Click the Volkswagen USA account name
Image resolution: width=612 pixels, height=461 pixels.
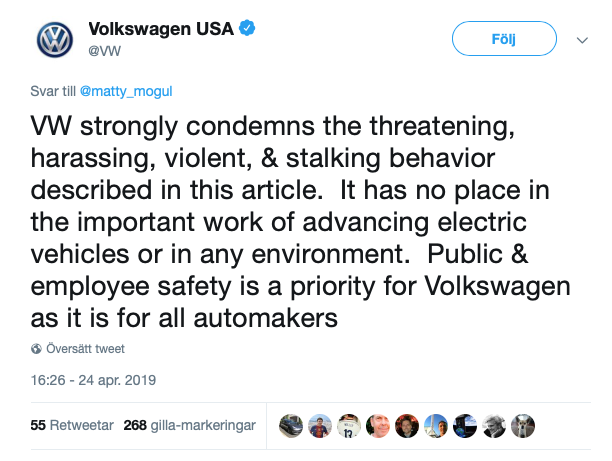click(161, 29)
